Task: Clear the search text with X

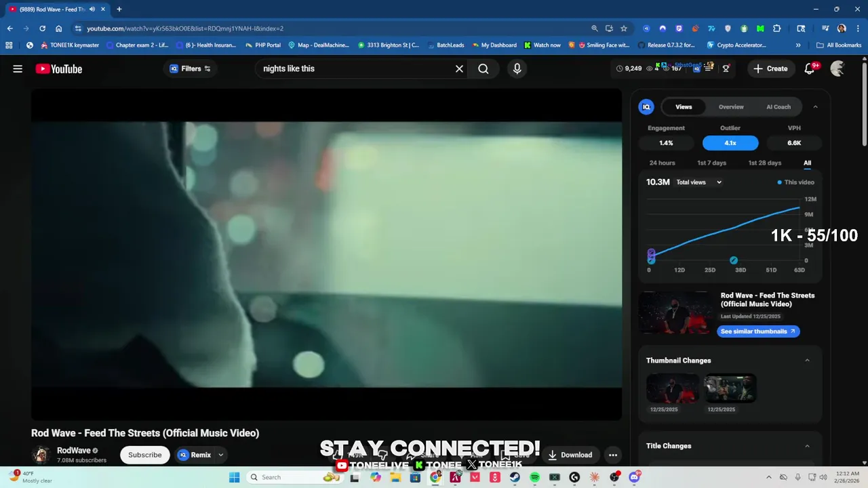Action: pyautogui.click(x=459, y=68)
